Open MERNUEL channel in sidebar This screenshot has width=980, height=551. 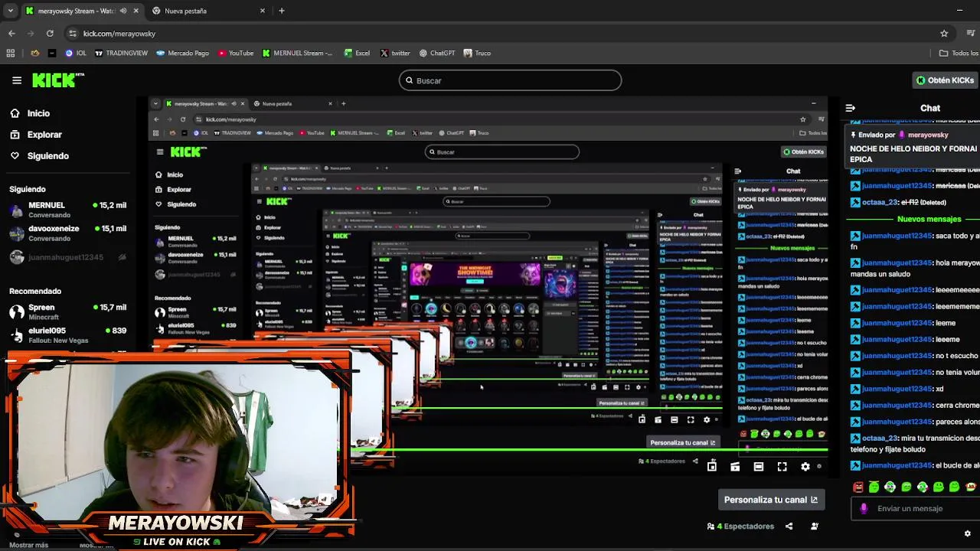pyautogui.click(x=67, y=210)
